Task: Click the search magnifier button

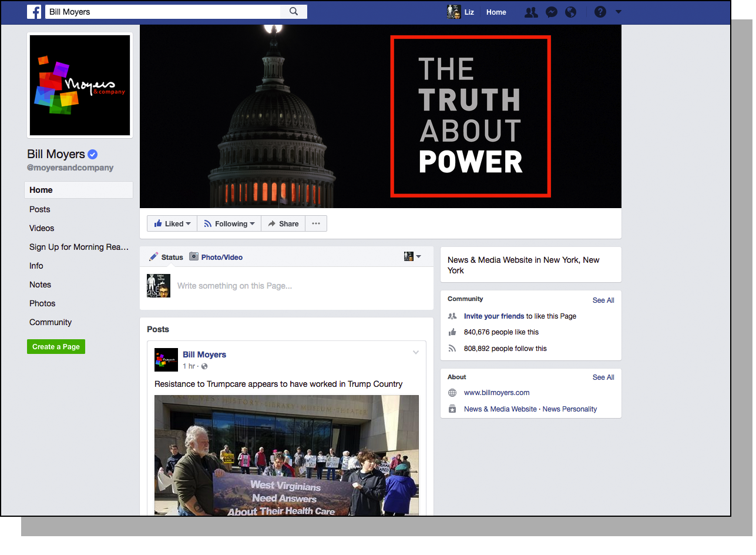Action: tap(294, 12)
